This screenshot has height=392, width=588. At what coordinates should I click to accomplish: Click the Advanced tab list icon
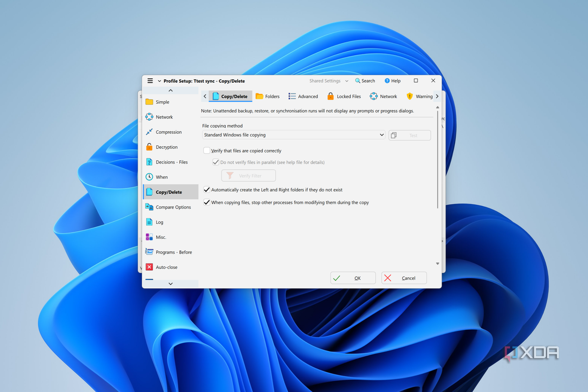click(292, 96)
